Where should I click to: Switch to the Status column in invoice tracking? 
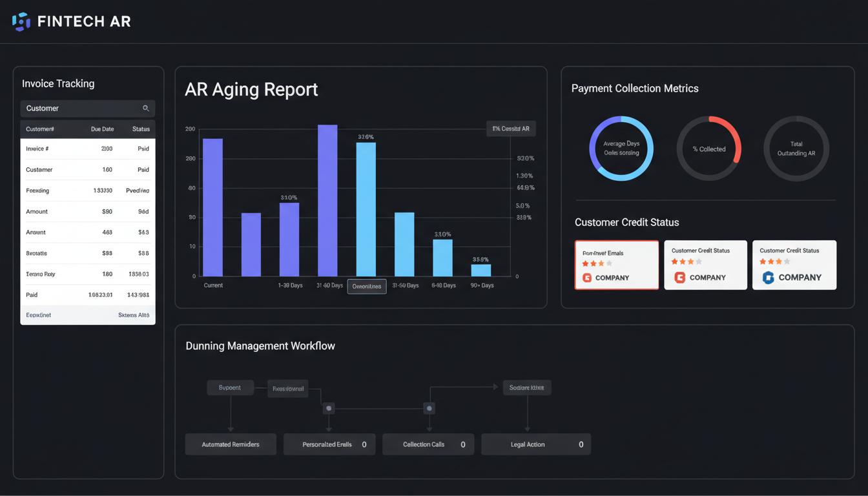click(141, 129)
